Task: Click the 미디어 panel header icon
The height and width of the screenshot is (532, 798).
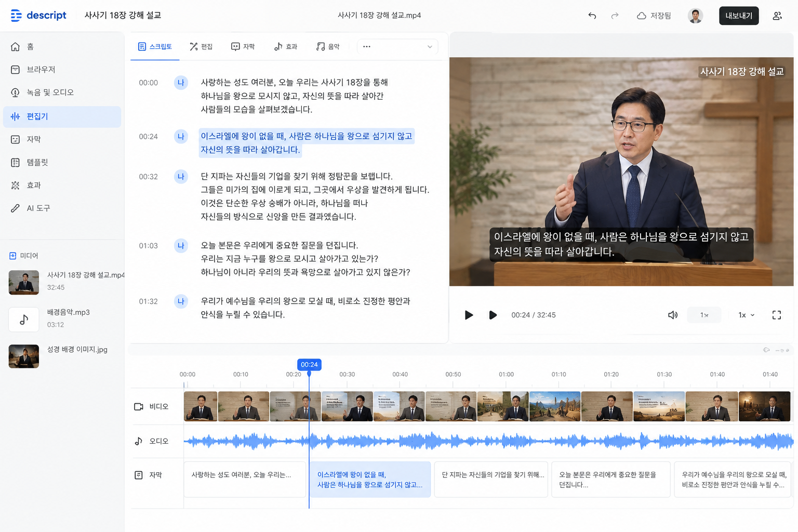Action: (x=13, y=256)
